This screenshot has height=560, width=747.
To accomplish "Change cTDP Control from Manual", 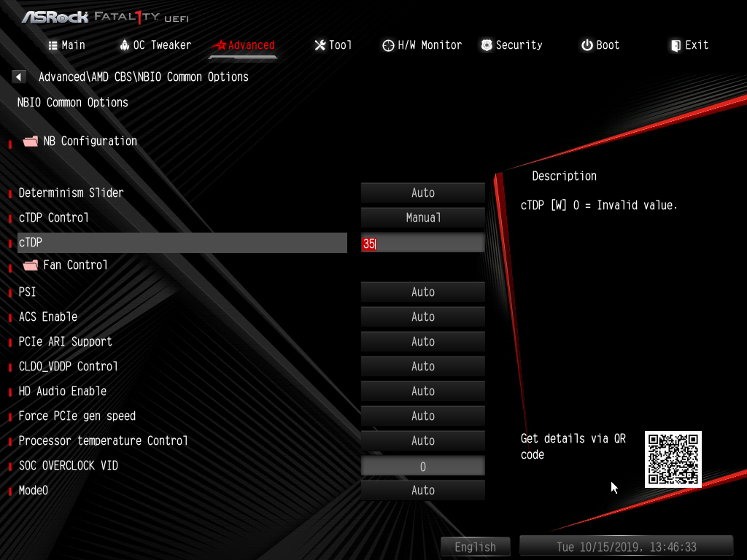I will coord(422,218).
